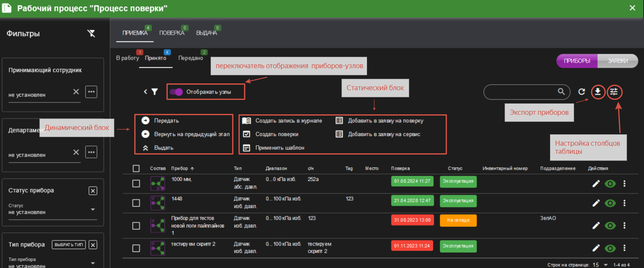
Task: Click Создать запись в журнале
Action: [x=282, y=121]
